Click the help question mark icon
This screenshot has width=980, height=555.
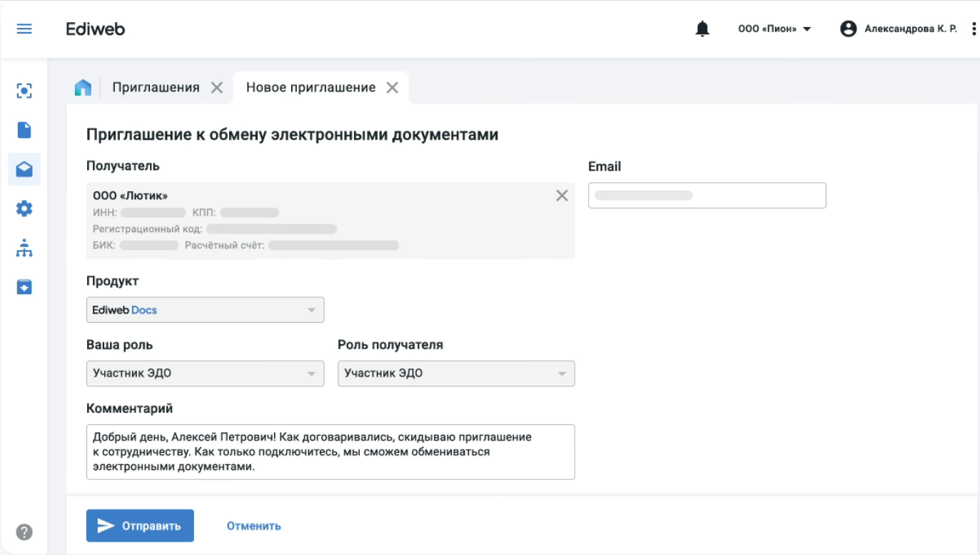pyautogui.click(x=24, y=531)
